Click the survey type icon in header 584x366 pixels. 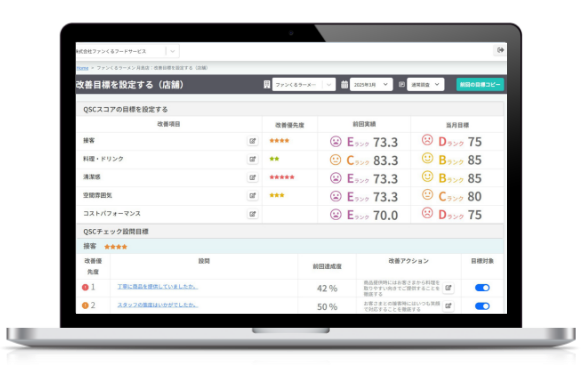pyautogui.click(x=402, y=85)
